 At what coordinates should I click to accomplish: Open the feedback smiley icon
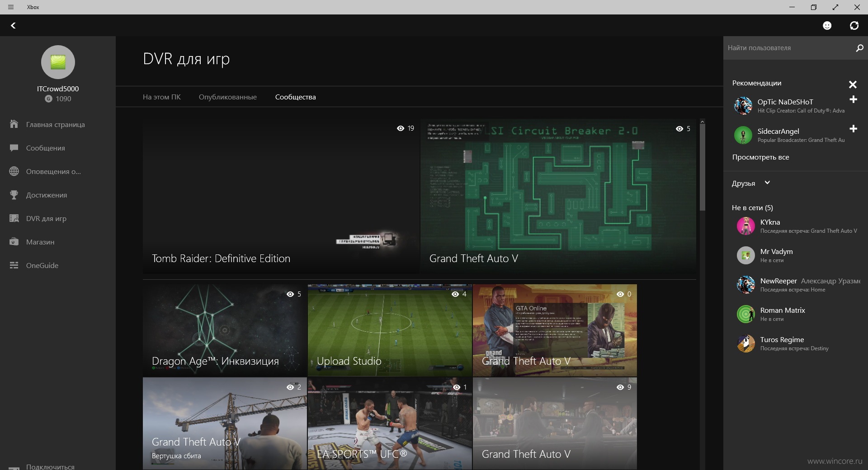827,26
